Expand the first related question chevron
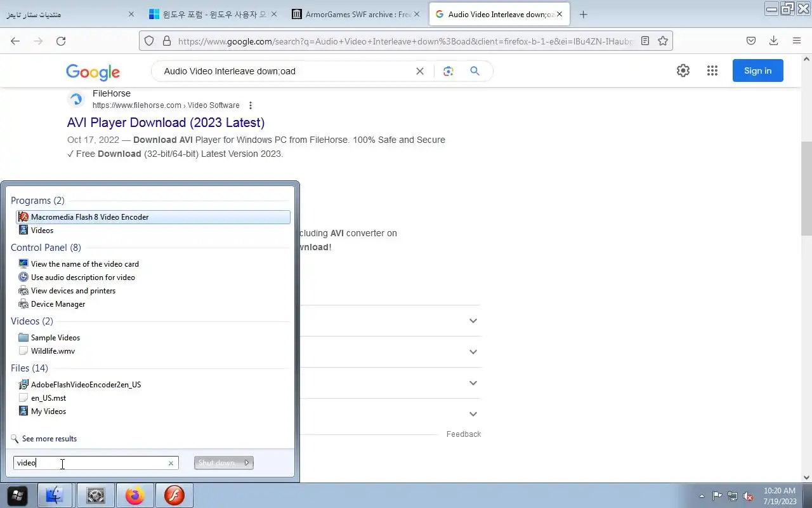 pyautogui.click(x=473, y=321)
